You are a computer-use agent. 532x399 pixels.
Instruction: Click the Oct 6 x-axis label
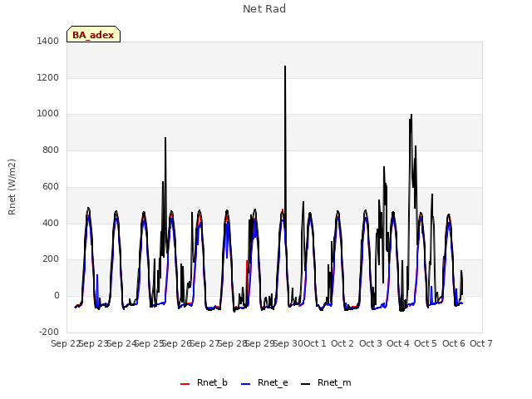(454, 343)
